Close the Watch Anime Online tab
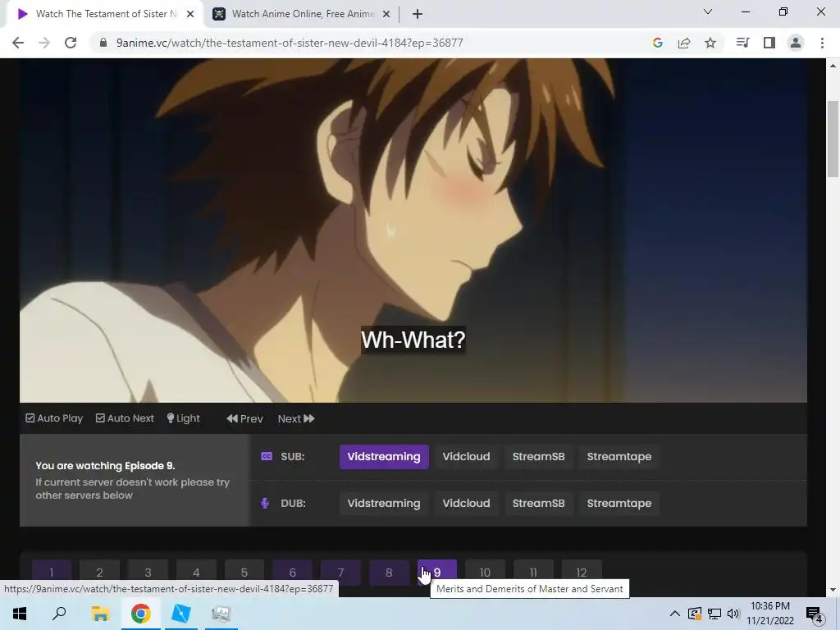 (x=386, y=14)
